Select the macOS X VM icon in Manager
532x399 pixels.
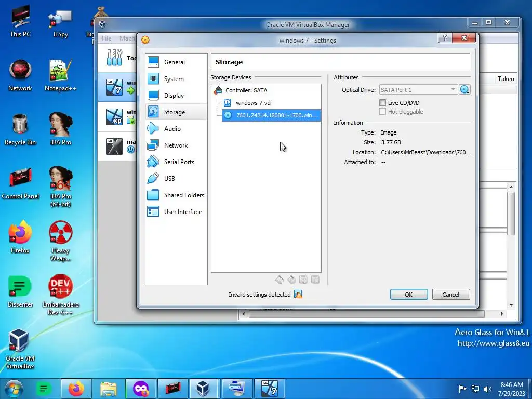coord(114,147)
